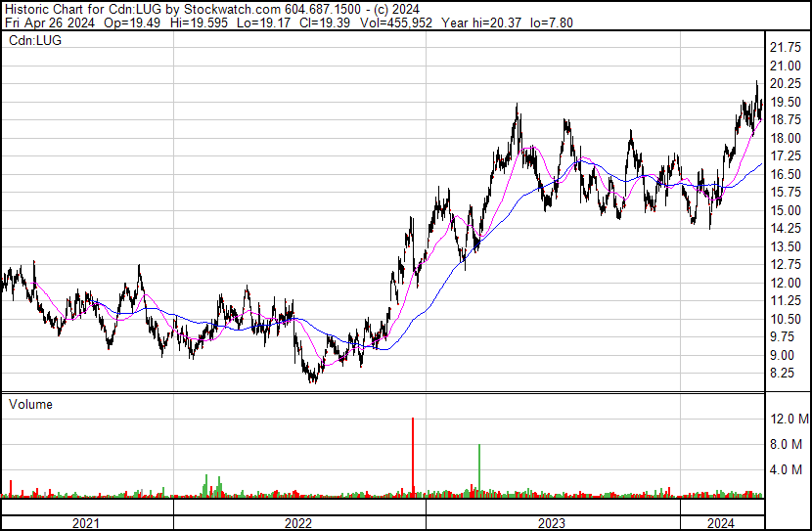
Task: Click the Year hi=20.37 header value
Action: pyautogui.click(x=481, y=22)
